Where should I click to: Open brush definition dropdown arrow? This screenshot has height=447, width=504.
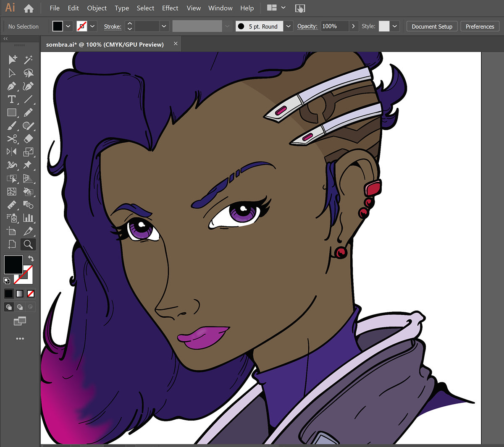(288, 26)
